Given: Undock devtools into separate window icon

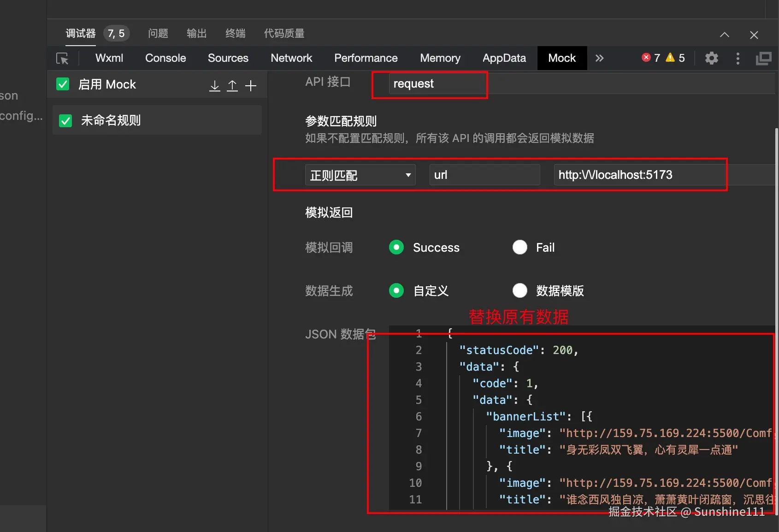Looking at the screenshot, I should click(x=763, y=58).
